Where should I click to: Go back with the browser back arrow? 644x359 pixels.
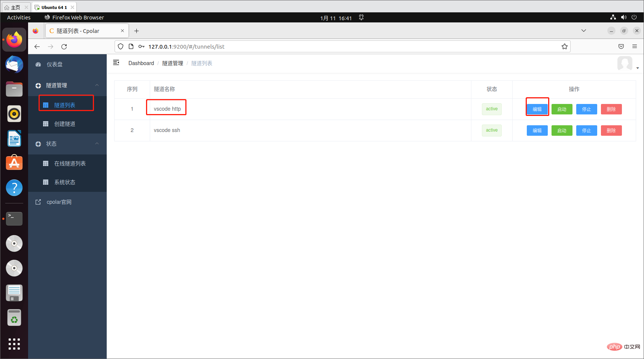pos(37,46)
